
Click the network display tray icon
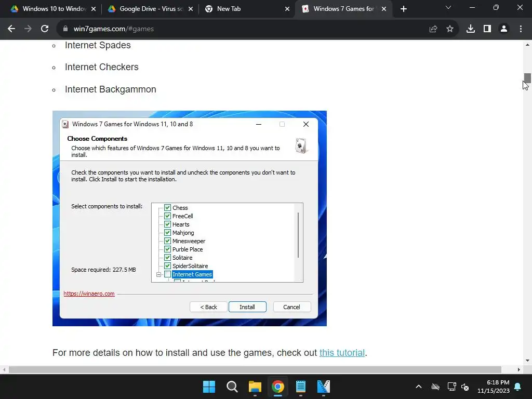pyautogui.click(x=451, y=387)
